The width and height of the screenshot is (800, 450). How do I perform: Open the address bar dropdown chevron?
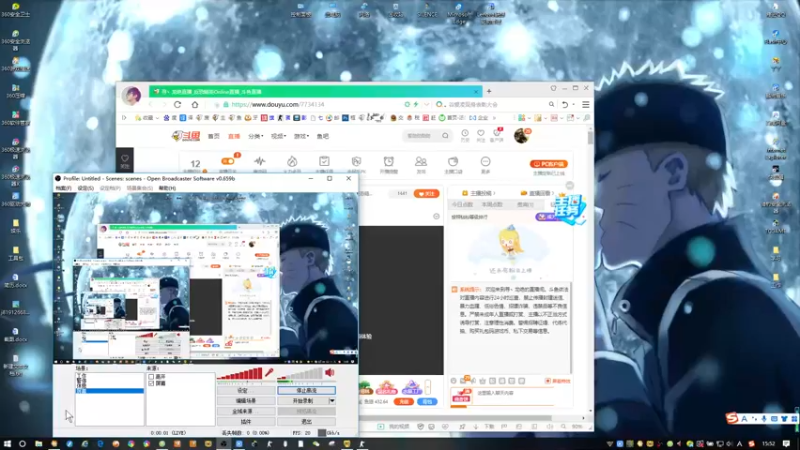427,105
